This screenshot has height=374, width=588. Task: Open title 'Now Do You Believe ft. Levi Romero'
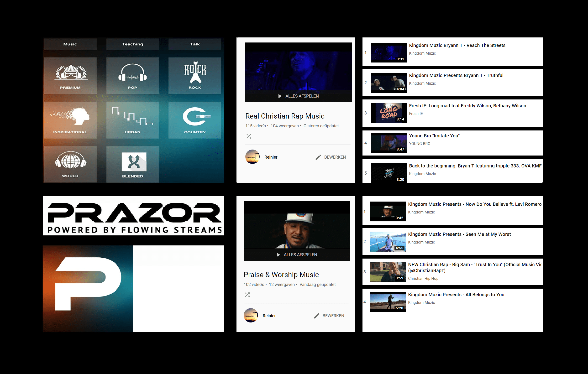[475, 204]
